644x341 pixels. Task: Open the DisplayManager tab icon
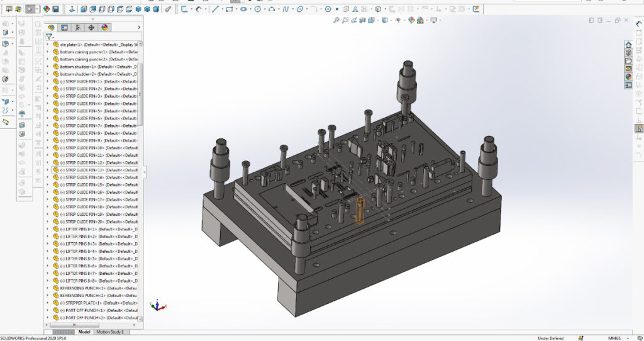click(x=104, y=28)
